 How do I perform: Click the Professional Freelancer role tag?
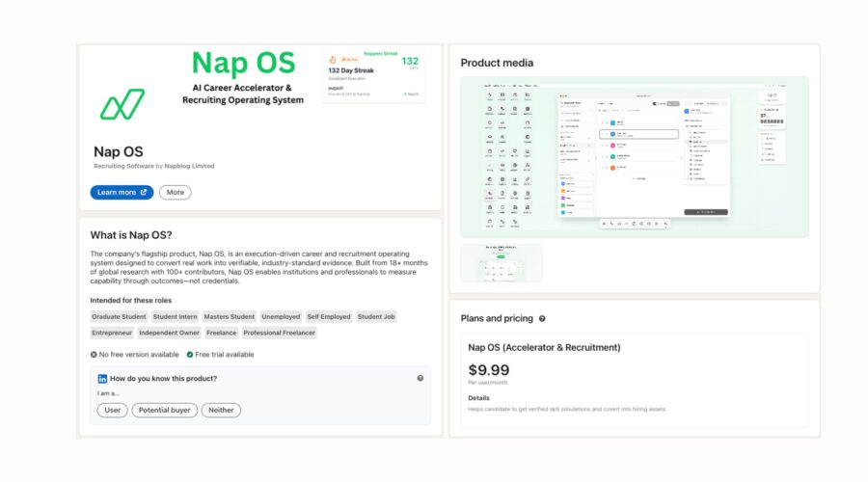[279, 333]
